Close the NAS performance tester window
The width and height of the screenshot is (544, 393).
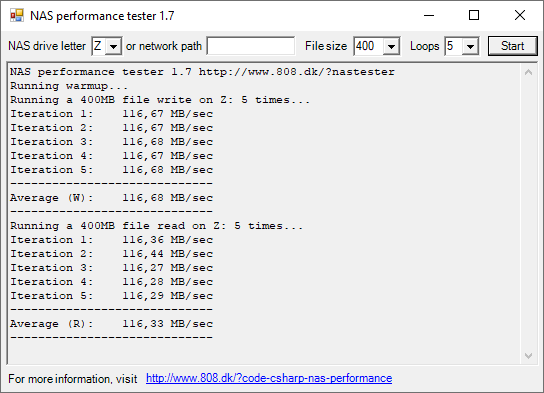pos(520,15)
